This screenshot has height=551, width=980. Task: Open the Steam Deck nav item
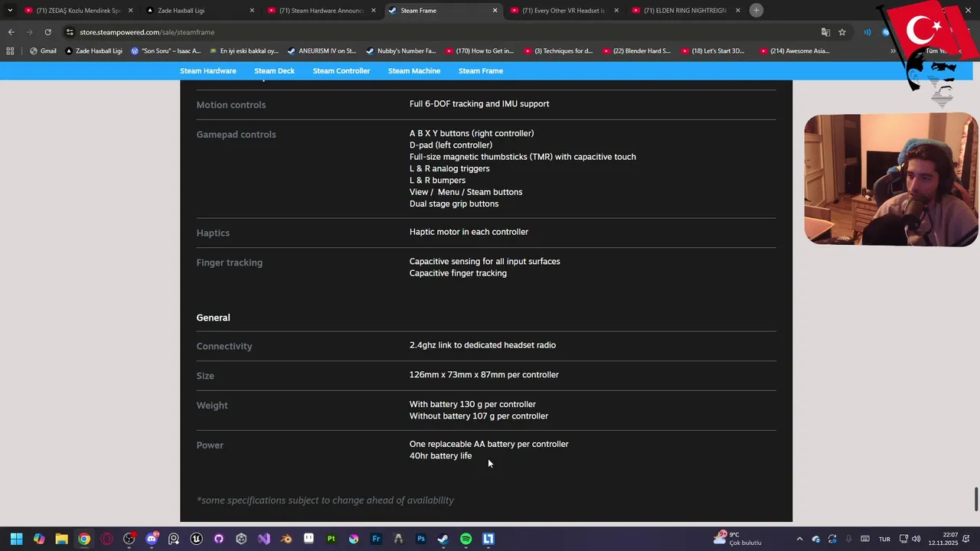(x=274, y=71)
